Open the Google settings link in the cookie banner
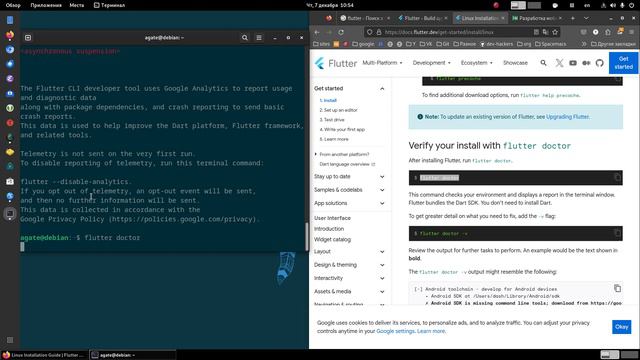 (395, 331)
